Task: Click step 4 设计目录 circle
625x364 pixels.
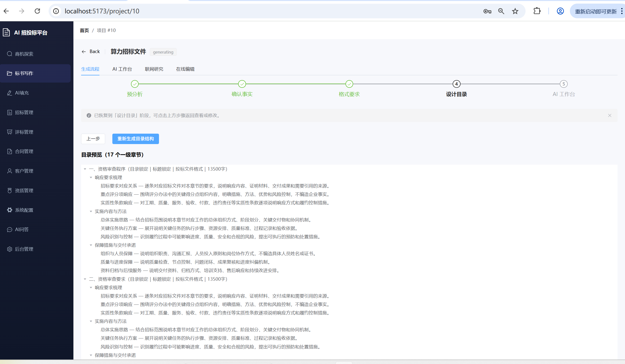Action: click(456, 84)
